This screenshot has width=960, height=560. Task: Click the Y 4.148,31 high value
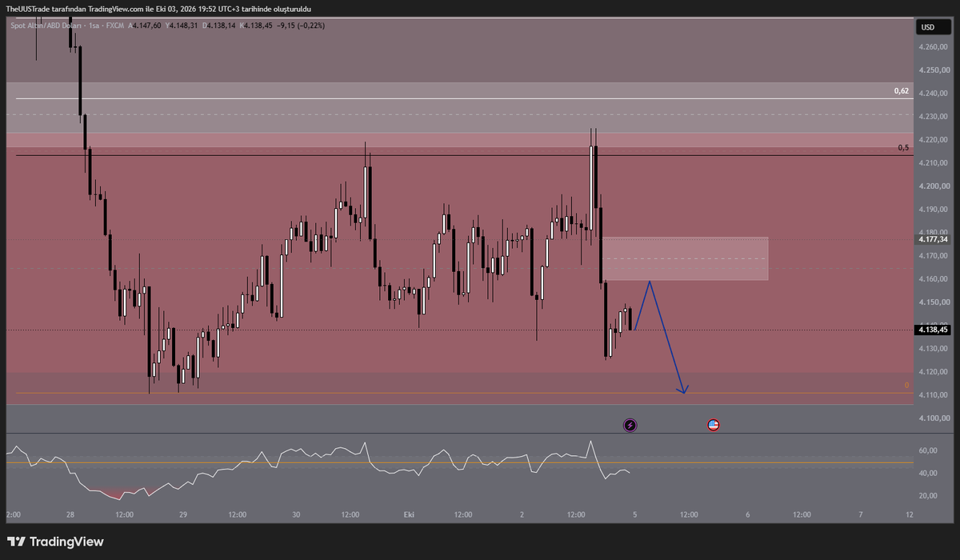(x=183, y=26)
